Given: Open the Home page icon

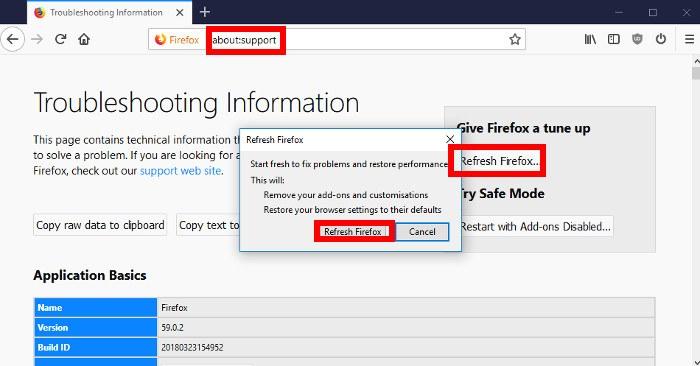Looking at the screenshot, I should 84,39.
